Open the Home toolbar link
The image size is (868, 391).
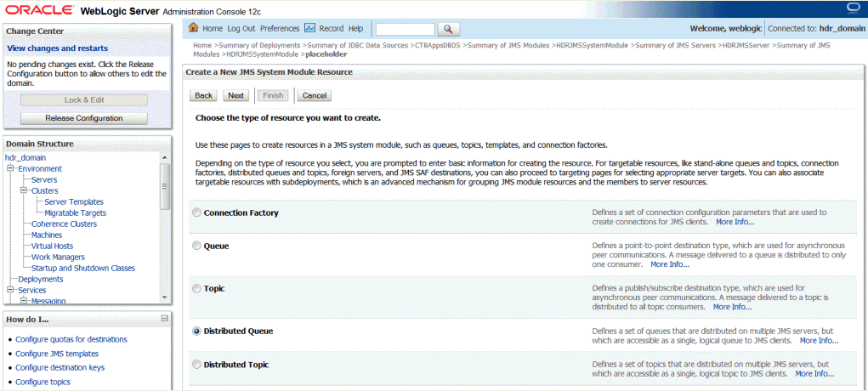coord(213,28)
